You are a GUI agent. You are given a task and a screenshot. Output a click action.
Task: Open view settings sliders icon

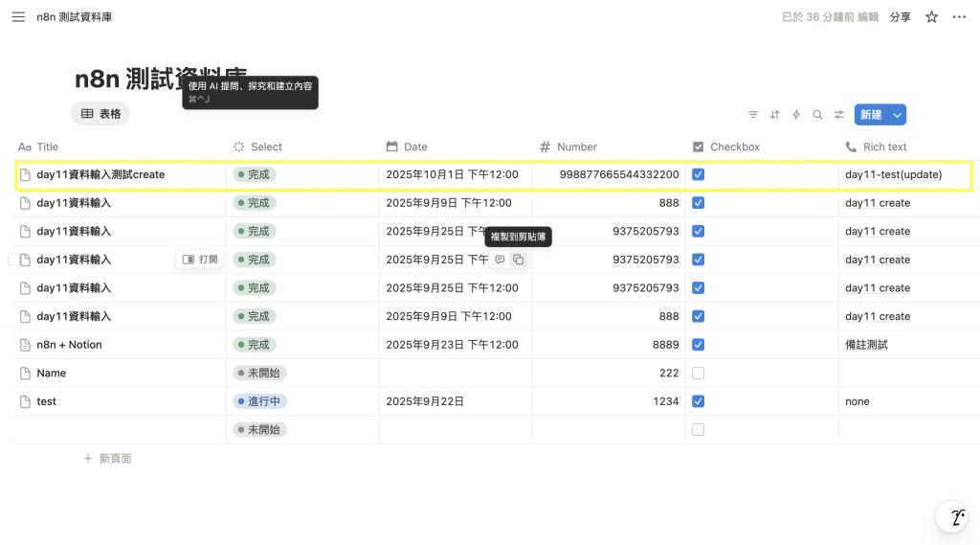pos(838,115)
